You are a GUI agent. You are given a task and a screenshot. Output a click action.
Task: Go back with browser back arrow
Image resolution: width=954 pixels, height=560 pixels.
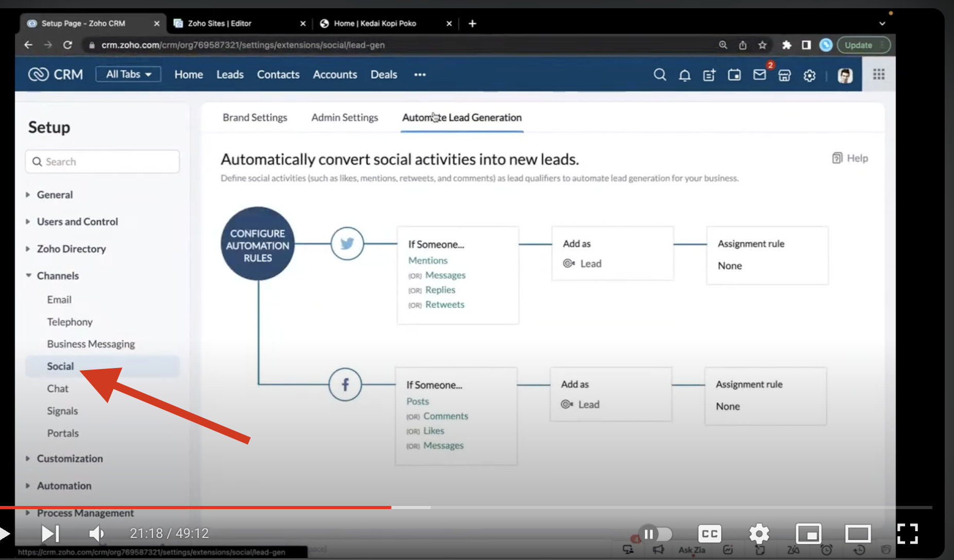28,45
